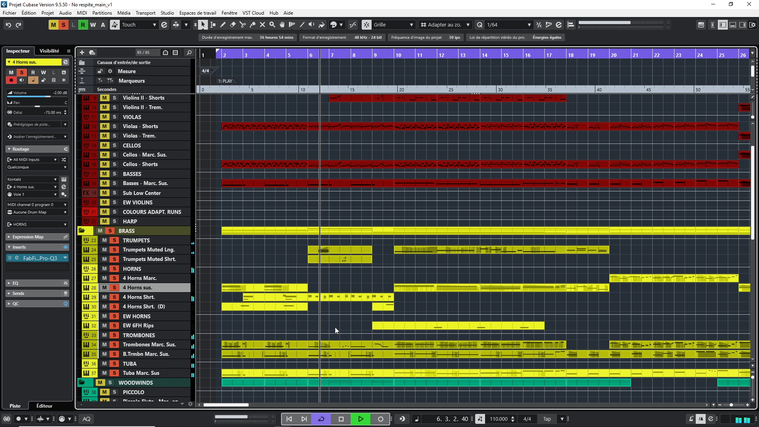Collapse the BRASS folder track
The height and width of the screenshot is (427, 759).
coord(82,231)
